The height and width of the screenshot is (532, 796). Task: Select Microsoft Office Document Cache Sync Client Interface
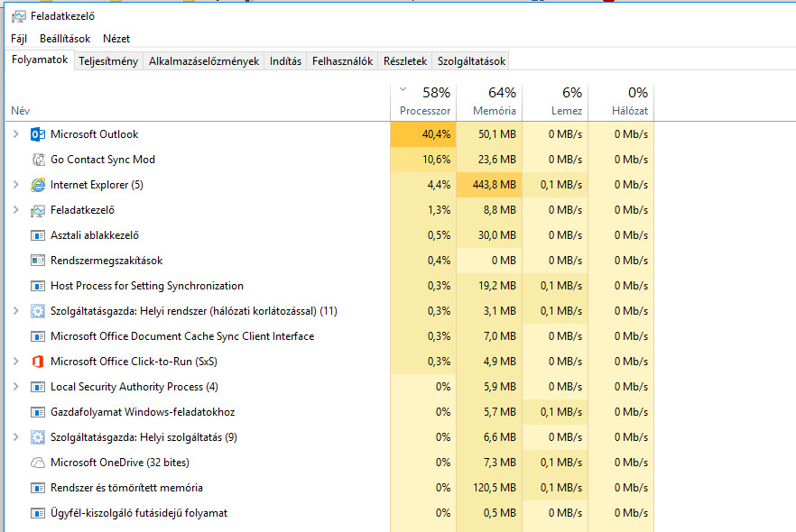coord(182,336)
